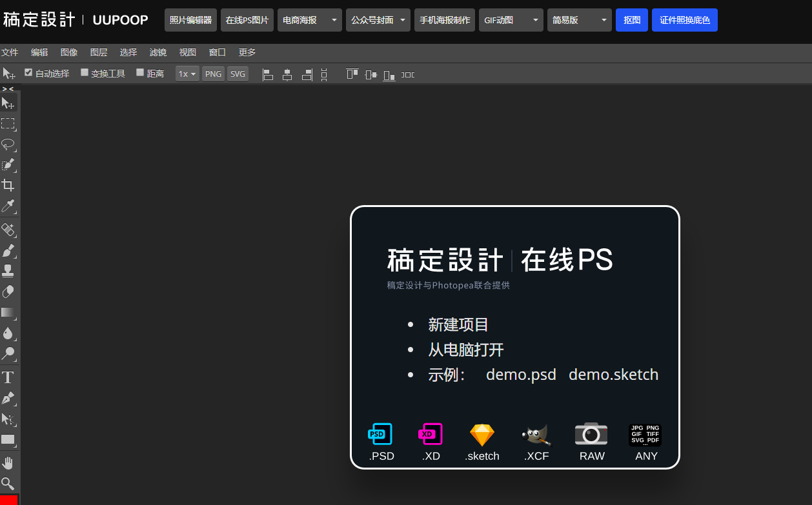Viewport: 812px width, 505px height.
Task: Expand the GIF动图 dropdown
Action: point(511,20)
